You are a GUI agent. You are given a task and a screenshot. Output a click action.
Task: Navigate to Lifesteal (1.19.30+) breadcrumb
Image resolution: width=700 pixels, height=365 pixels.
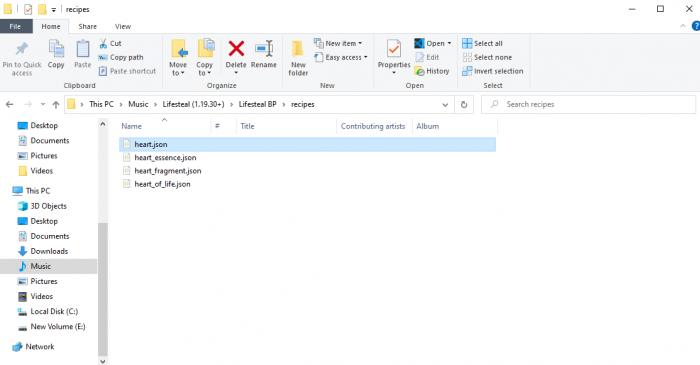click(193, 104)
